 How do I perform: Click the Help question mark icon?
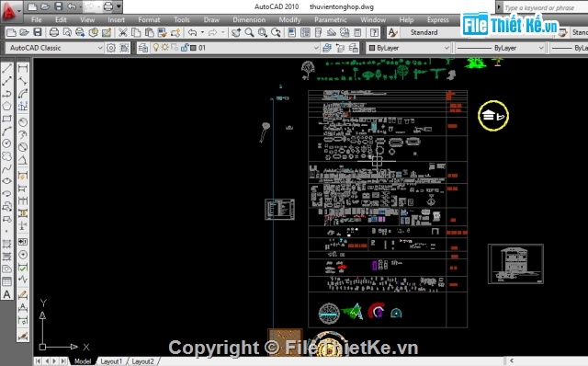tap(374, 33)
